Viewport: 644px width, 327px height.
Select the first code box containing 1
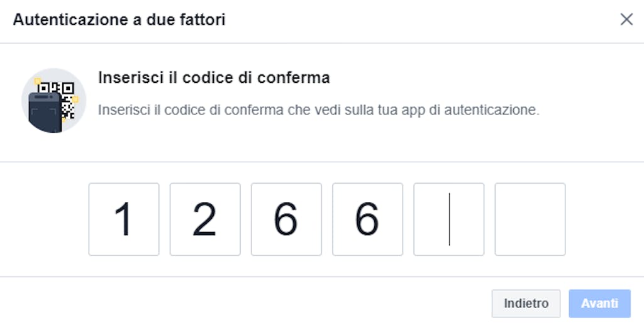(x=124, y=219)
